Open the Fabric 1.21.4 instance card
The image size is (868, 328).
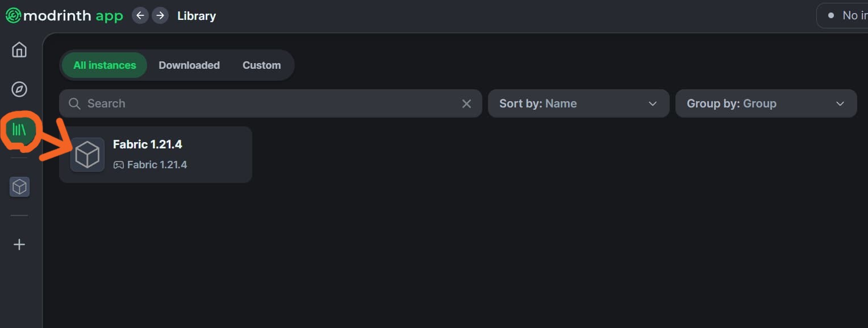click(x=156, y=155)
